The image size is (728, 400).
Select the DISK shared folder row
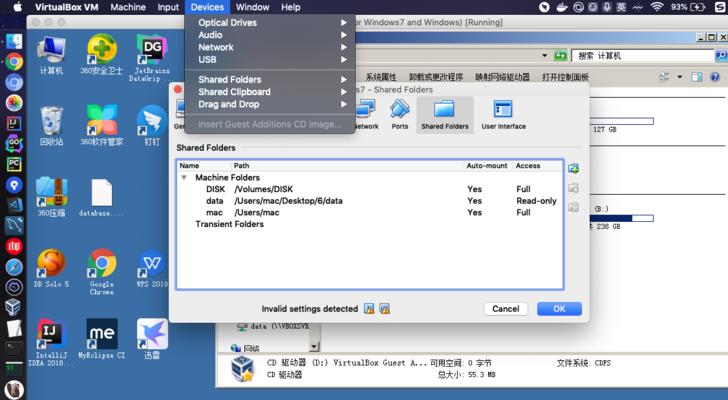click(370, 189)
